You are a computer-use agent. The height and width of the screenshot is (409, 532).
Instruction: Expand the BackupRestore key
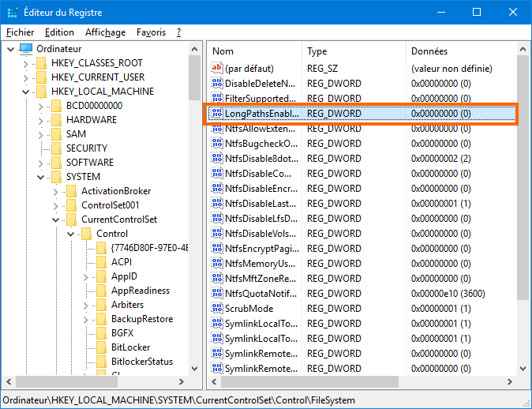(85, 320)
